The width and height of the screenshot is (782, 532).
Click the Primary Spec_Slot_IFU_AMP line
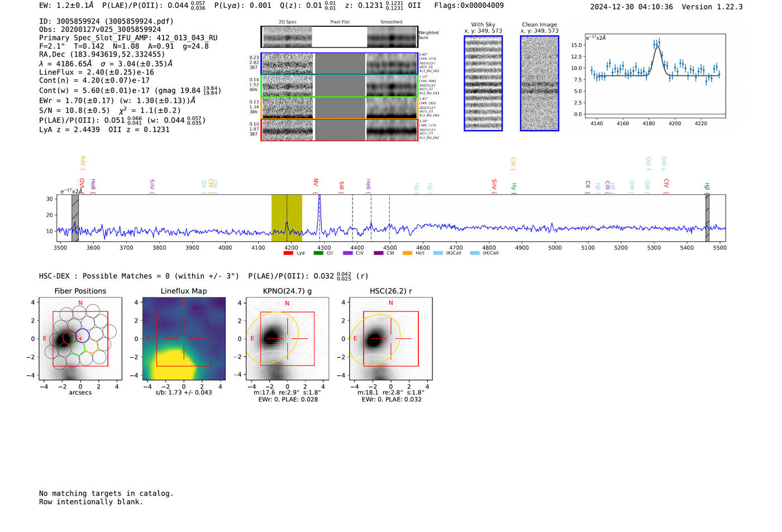pos(128,38)
